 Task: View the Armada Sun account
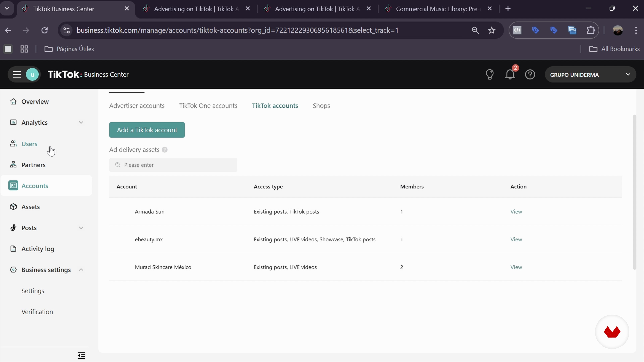[x=516, y=212]
